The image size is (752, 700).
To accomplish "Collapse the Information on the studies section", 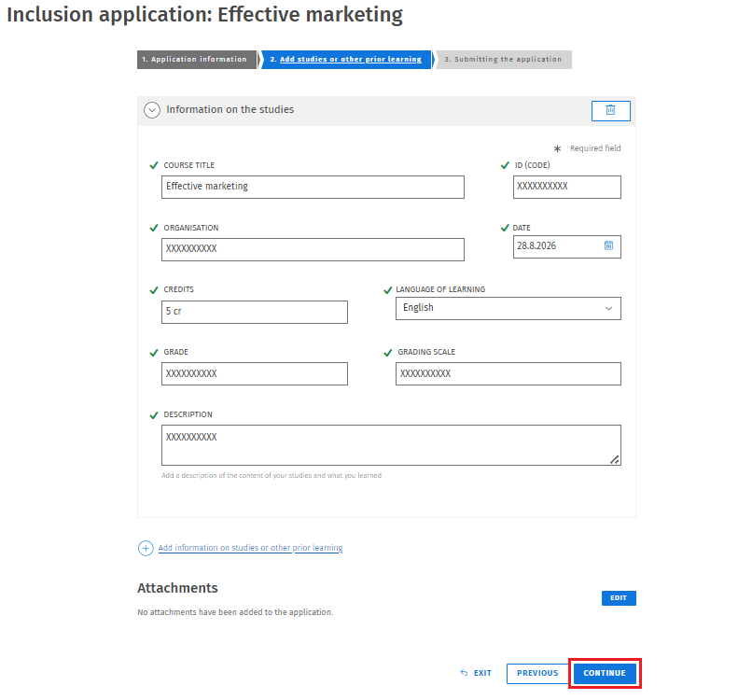I will pyautogui.click(x=151, y=110).
